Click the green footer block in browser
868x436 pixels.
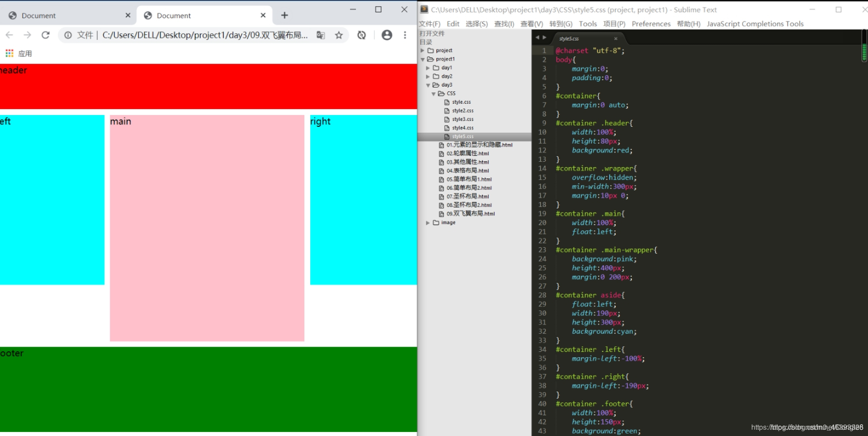209,389
